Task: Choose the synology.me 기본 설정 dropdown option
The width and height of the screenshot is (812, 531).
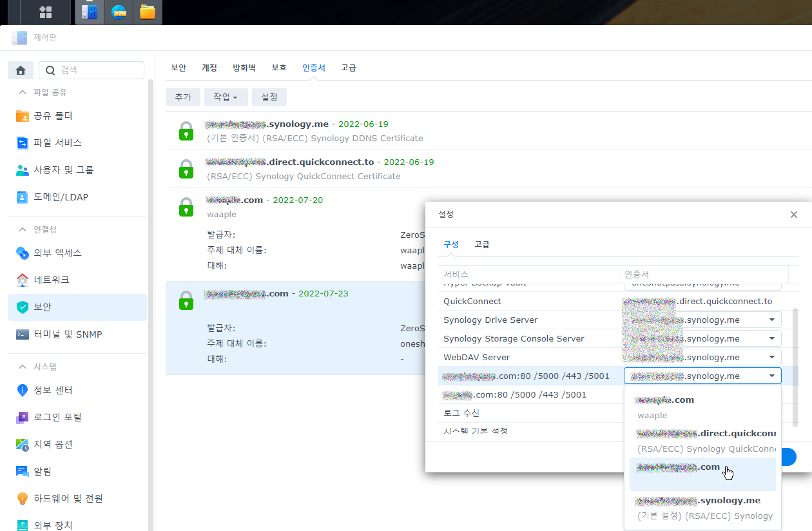Action: click(702, 508)
